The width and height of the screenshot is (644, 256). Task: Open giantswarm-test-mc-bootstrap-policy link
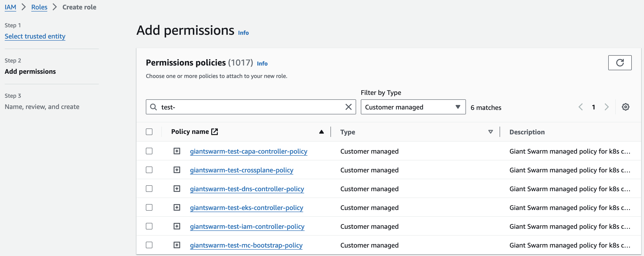click(246, 245)
